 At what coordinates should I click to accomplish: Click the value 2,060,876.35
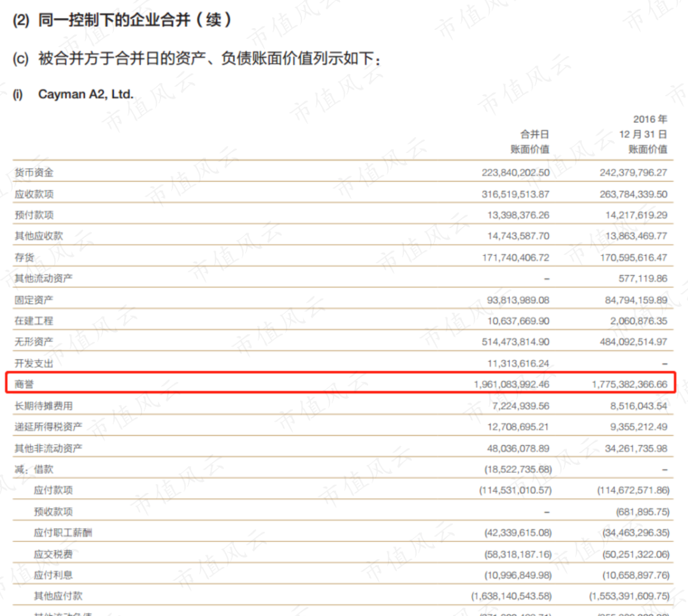click(x=639, y=320)
